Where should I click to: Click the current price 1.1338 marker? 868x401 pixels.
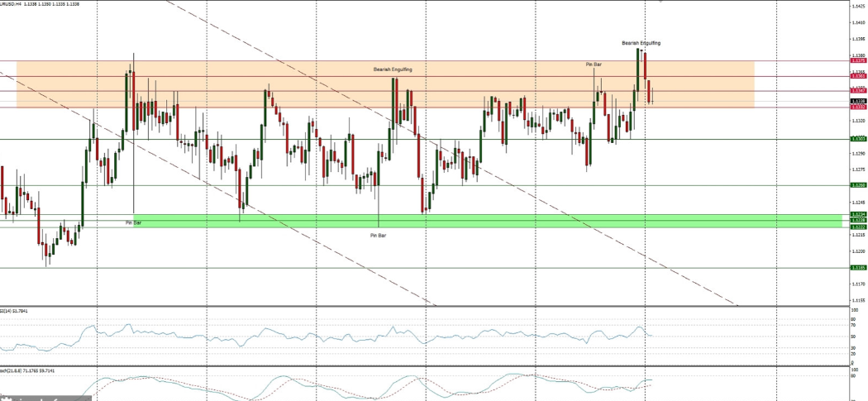point(857,101)
